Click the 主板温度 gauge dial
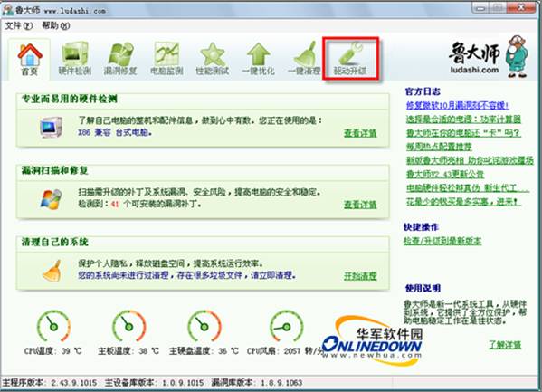The width and height of the screenshot is (542, 392). pos(128,326)
